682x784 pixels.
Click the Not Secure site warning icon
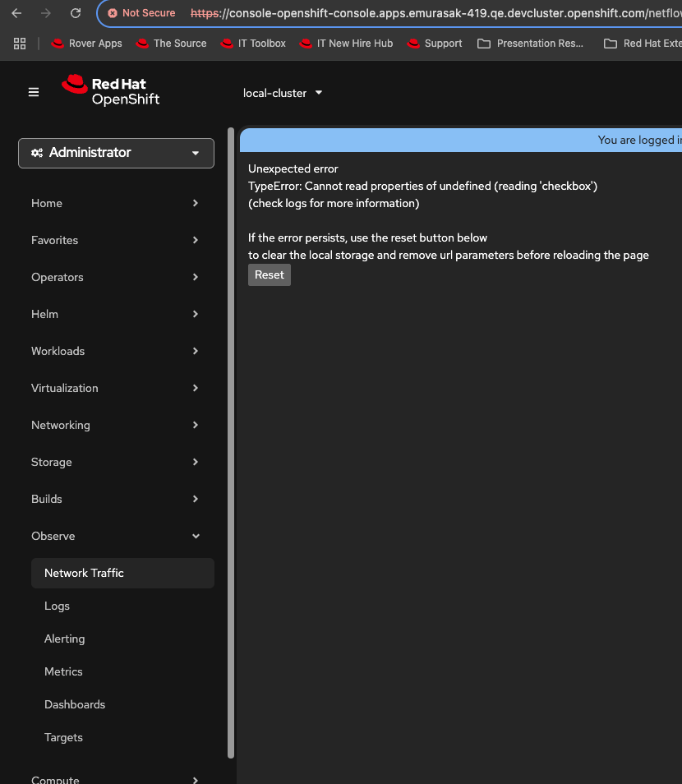click(113, 13)
